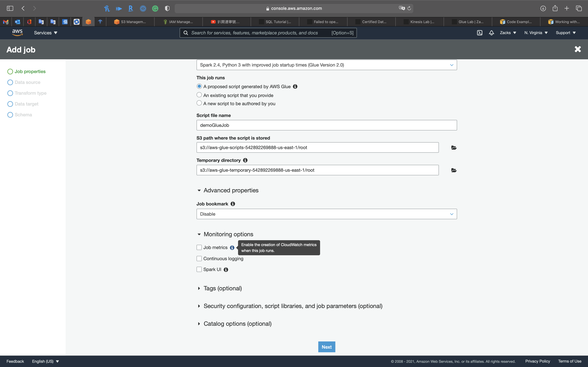This screenshot has width=588, height=367.
Task: Expand the Catalog options (optional) section
Action: (237, 324)
